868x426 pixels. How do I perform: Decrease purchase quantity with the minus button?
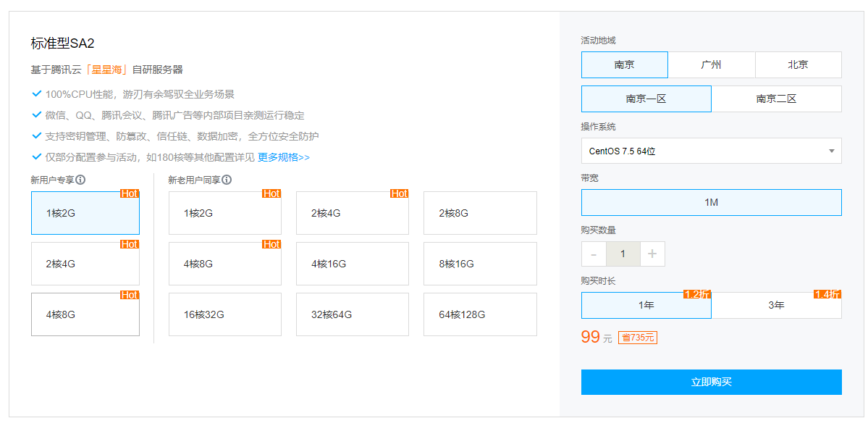[594, 254]
